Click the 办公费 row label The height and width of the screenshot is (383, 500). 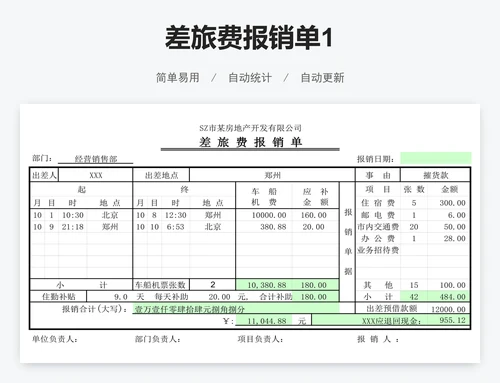tap(377, 239)
